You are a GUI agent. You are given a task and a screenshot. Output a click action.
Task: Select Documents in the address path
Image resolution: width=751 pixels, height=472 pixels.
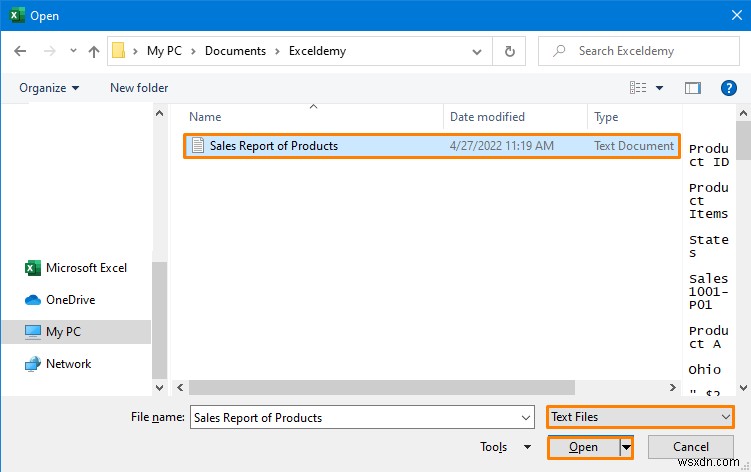(235, 51)
